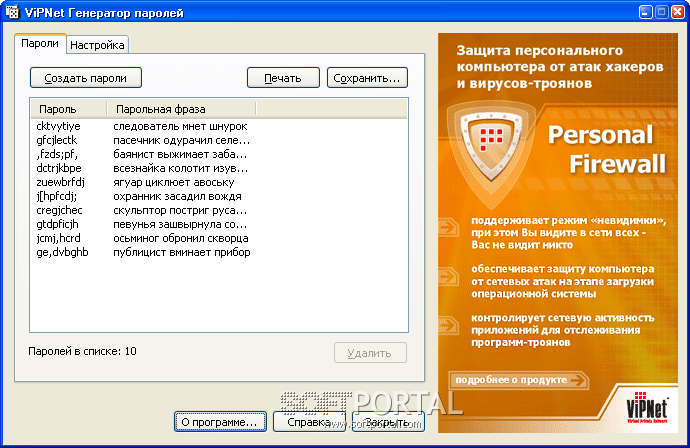Click phrase осьминог обронил скворца

tap(181, 239)
